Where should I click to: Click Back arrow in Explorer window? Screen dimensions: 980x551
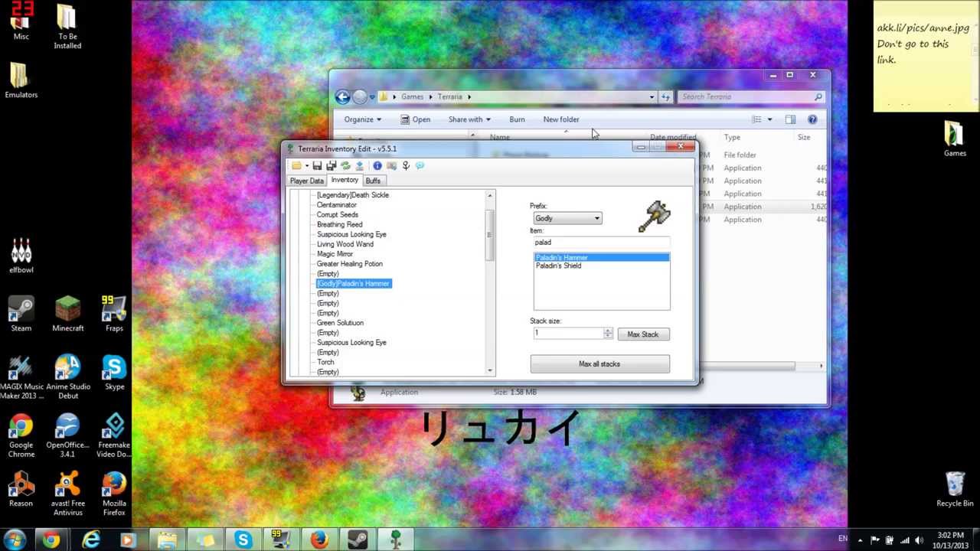[x=342, y=96]
